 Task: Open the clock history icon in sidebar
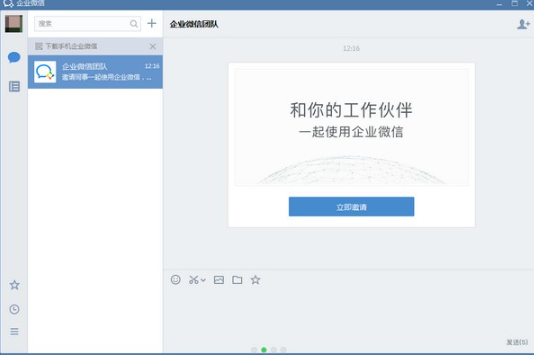14,309
